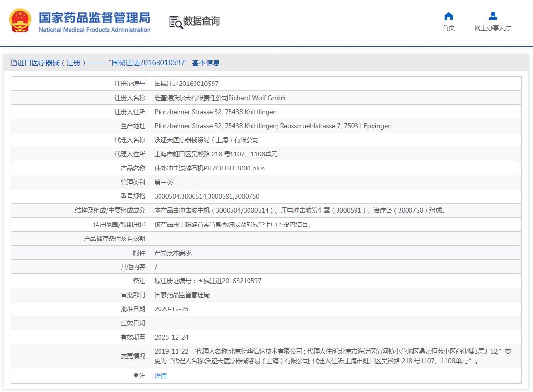Click the 备注 row label
Screen dimensions: 533x392
coord(139,281)
